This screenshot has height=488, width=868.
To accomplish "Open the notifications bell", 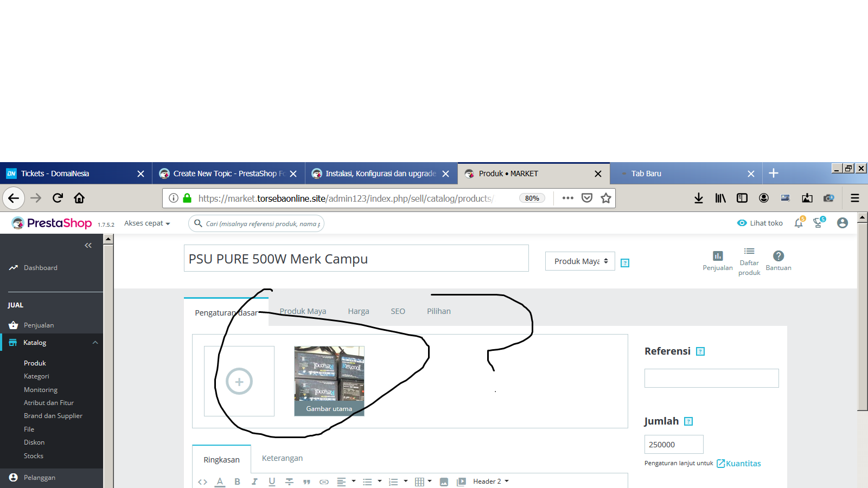I will 799,223.
